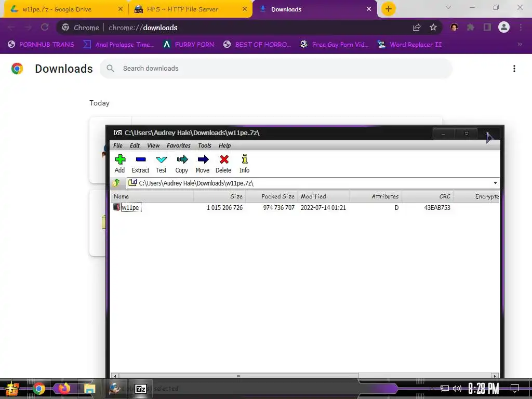
Task: Click the Copy toolbar icon
Action: (x=182, y=164)
